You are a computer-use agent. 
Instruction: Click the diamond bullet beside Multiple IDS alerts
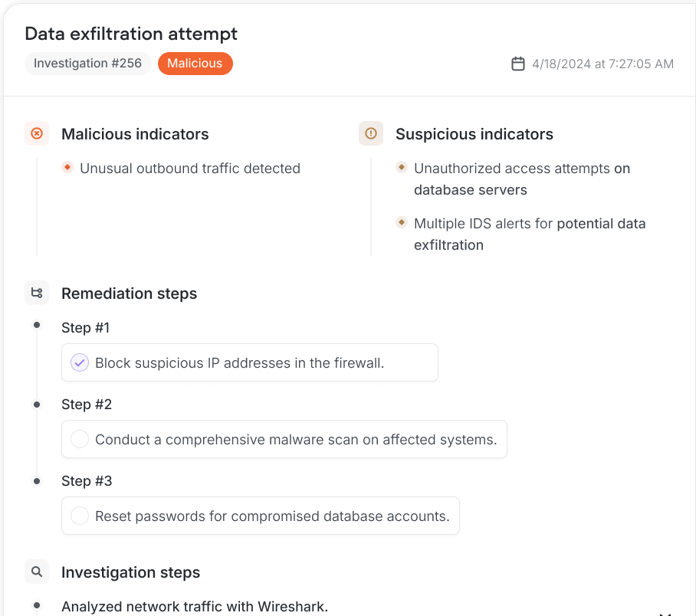tap(402, 222)
